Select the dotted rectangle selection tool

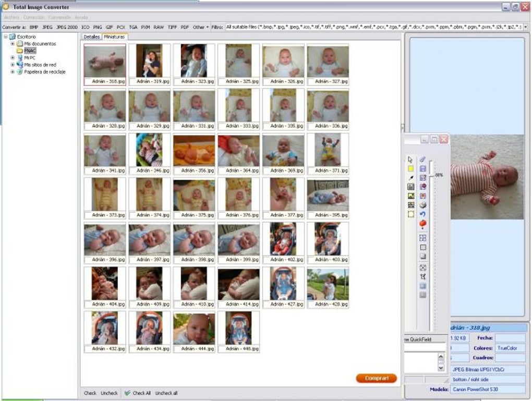(410, 214)
